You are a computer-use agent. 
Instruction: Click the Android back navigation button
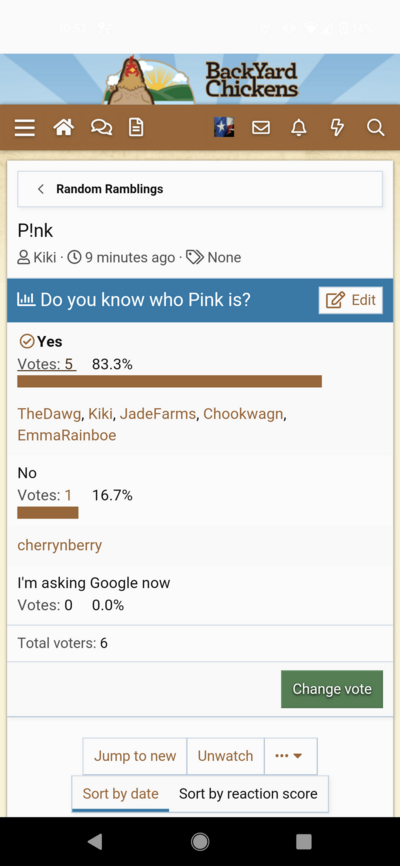(x=95, y=841)
